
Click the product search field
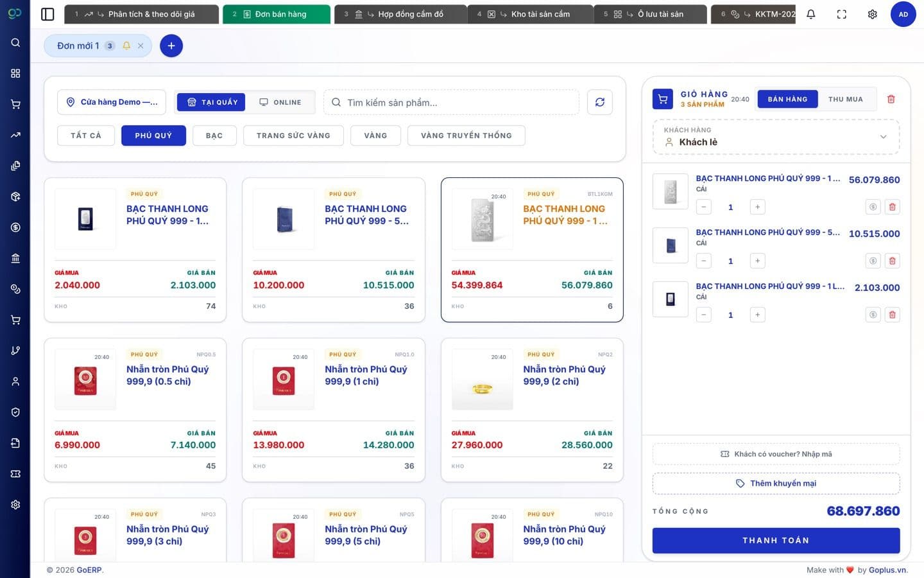point(451,102)
